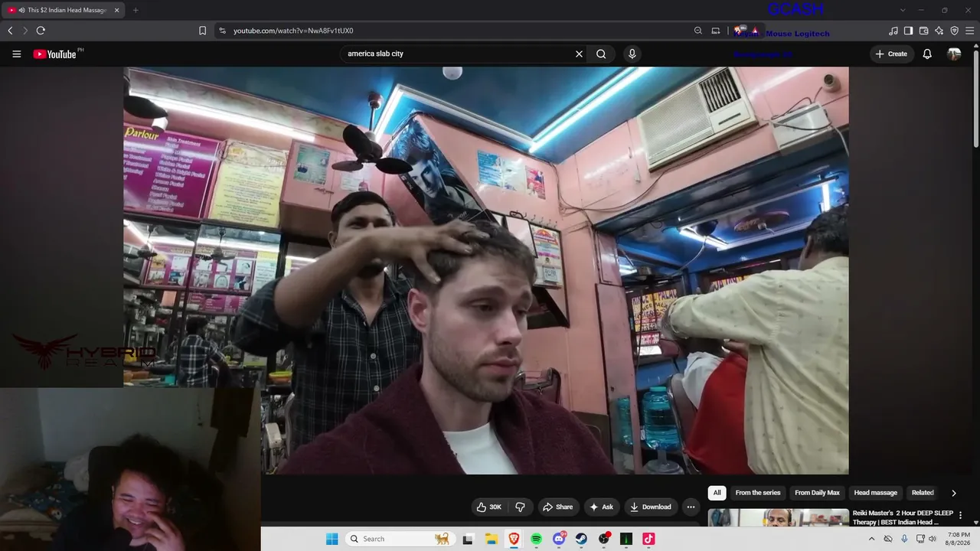Close the 'This $2 Indian Head Massage' tab
This screenshot has width=980, height=551.
(x=116, y=10)
